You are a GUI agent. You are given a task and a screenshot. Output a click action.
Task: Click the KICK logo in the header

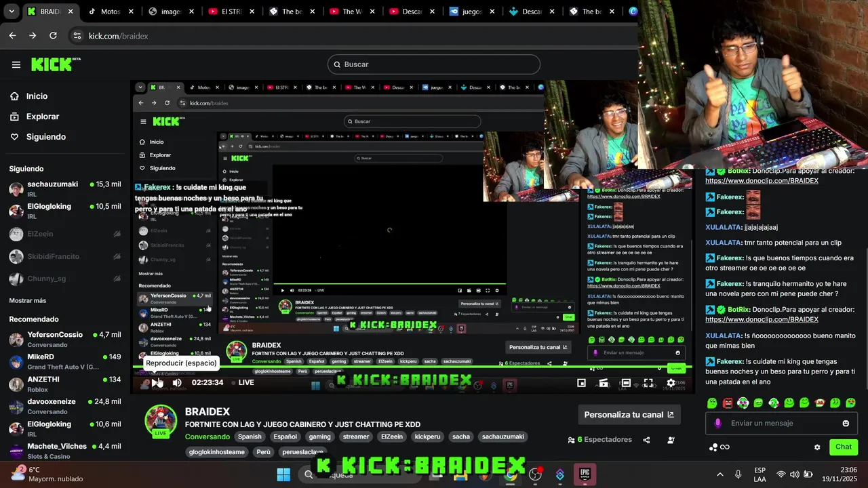pyautogui.click(x=56, y=64)
